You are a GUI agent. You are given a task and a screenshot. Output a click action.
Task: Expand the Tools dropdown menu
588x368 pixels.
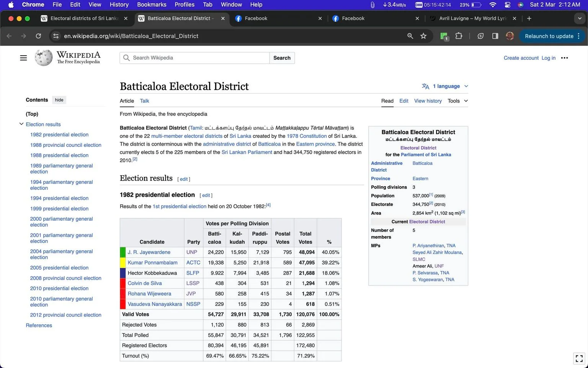458,101
